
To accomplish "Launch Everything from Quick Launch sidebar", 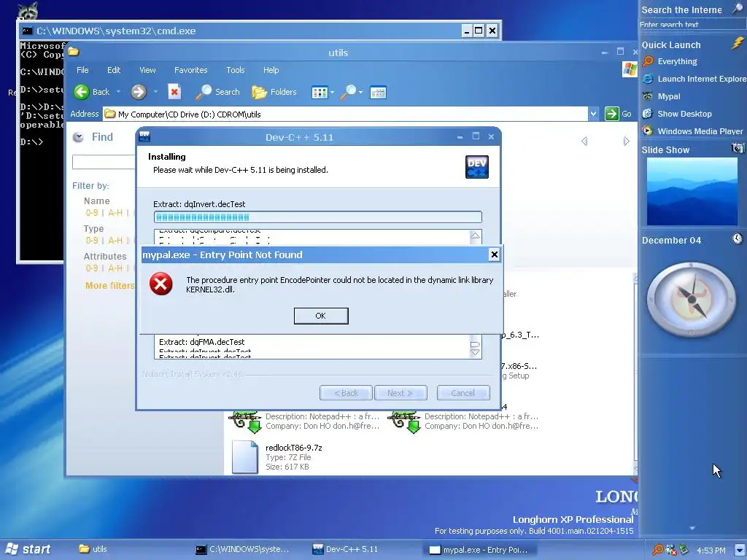I will pos(670,61).
